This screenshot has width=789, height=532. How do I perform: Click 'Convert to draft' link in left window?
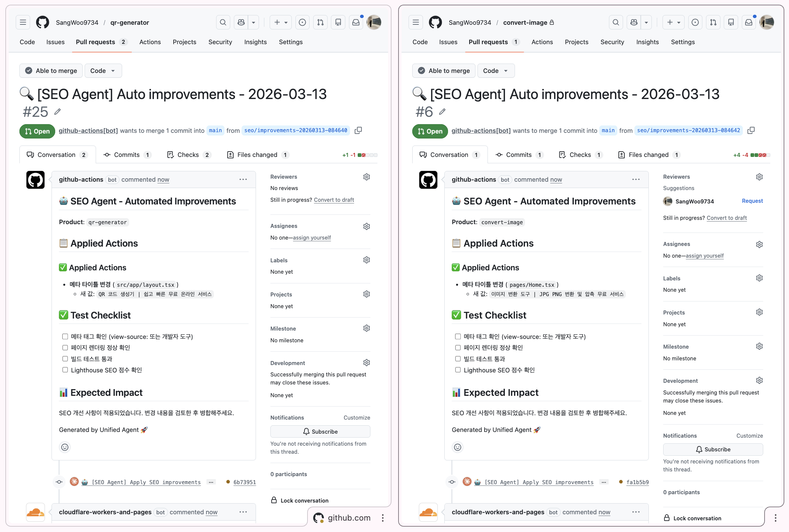tap(334, 200)
